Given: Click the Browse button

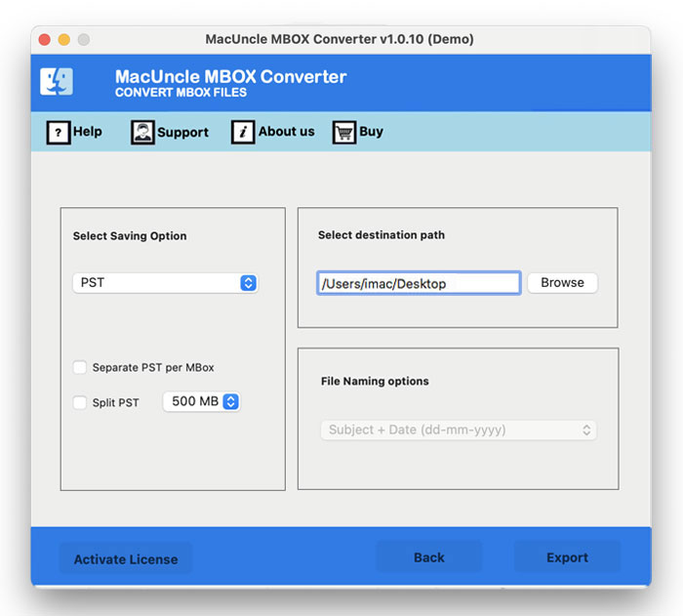Looking at the screenshot, I should 562,283.
